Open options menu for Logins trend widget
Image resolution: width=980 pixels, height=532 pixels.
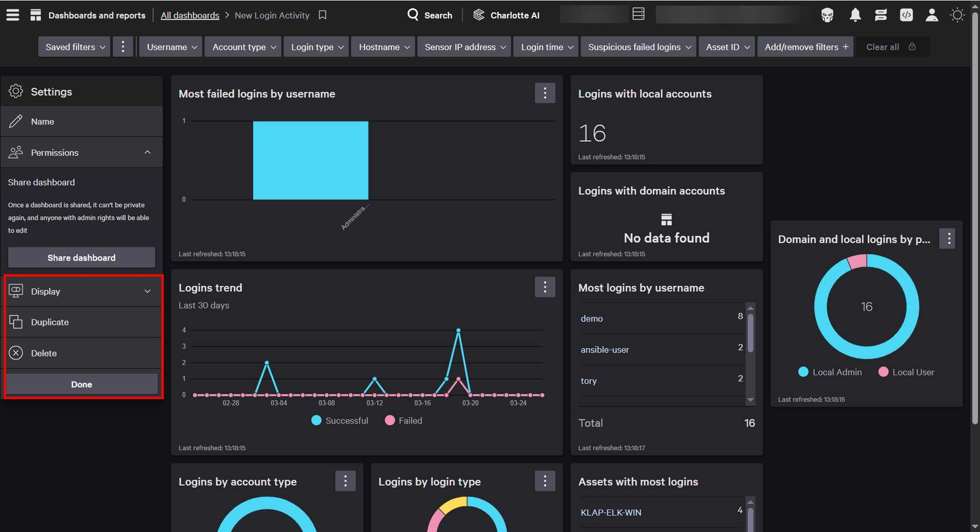tap(545, 287)
